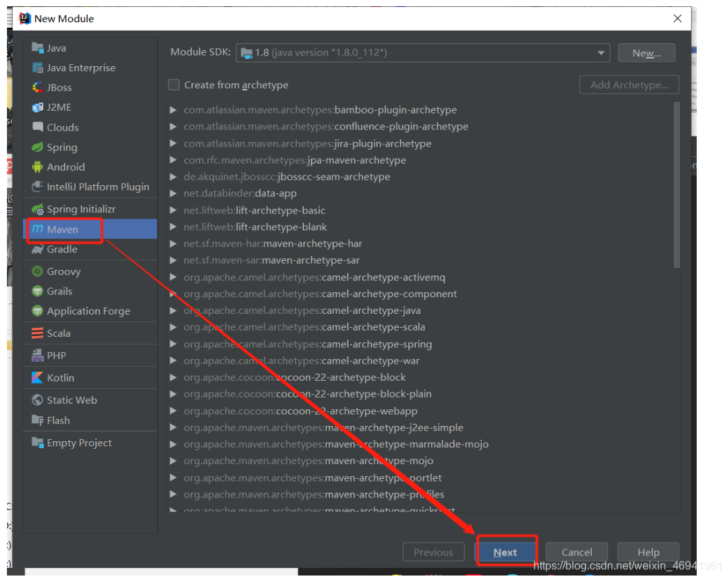Select the Gradle elephant icon

click(x=37, y=249)
